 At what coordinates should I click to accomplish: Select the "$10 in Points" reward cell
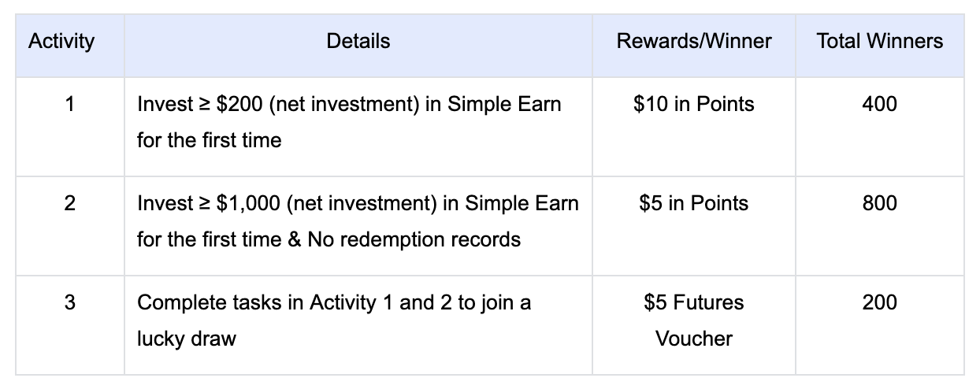[x=693, y=104]
